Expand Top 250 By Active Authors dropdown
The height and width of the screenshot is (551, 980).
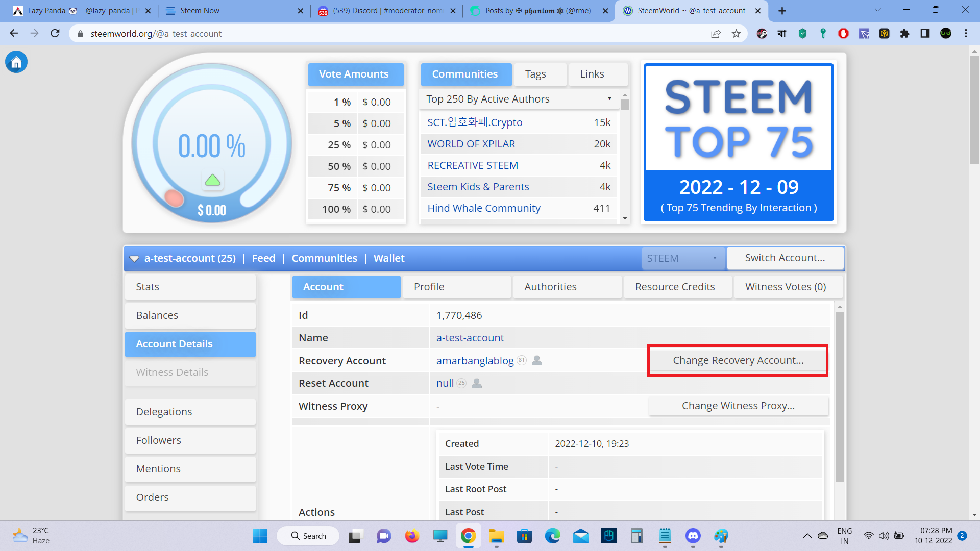click(519, 99)
